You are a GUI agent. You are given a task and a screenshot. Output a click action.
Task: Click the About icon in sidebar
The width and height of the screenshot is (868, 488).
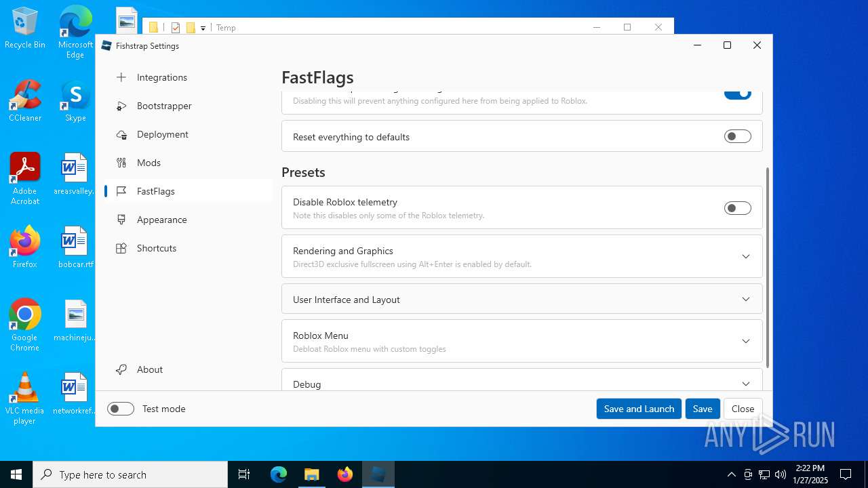[121, 369]
